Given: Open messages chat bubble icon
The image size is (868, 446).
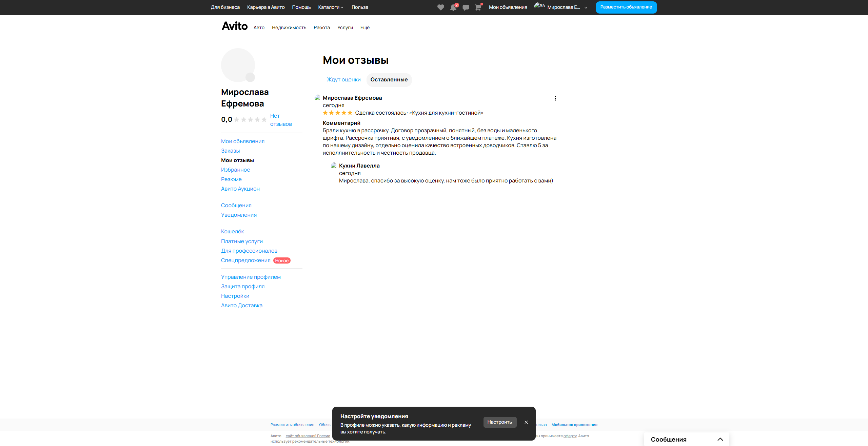Looking at the screenshot, I should click(466, 7).
